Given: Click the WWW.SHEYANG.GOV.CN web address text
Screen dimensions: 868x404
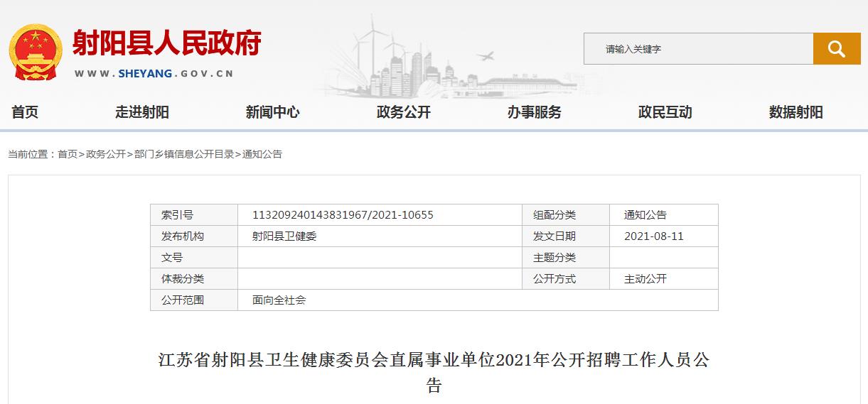Looking at the screenshot, I should pyautogui.click(x=154, y=73).
